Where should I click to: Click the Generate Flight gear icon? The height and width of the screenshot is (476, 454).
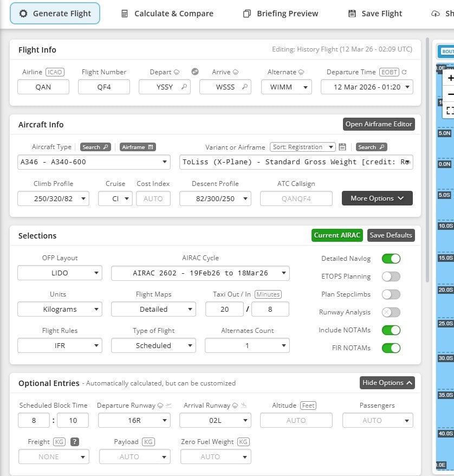tap(23, 14)
